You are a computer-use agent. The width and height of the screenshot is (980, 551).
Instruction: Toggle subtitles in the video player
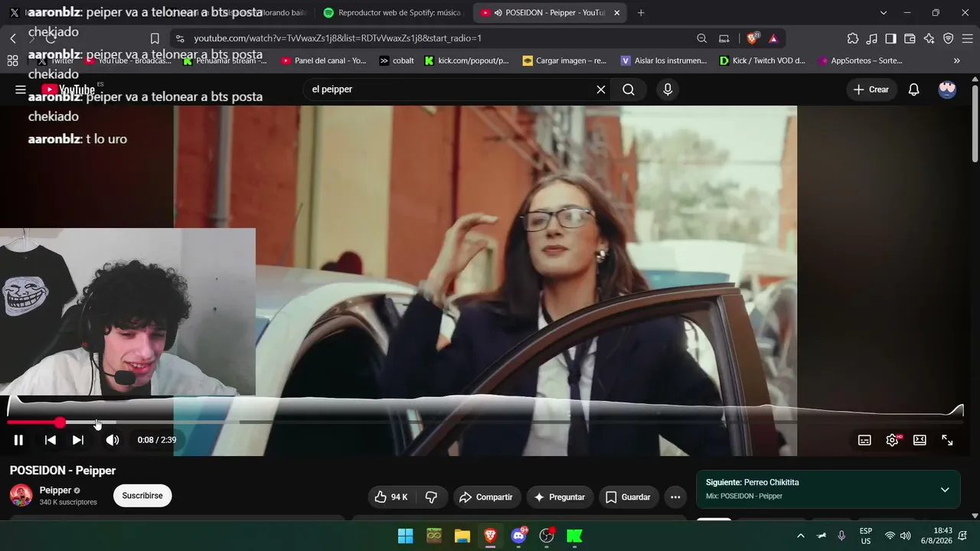point(864,440)
